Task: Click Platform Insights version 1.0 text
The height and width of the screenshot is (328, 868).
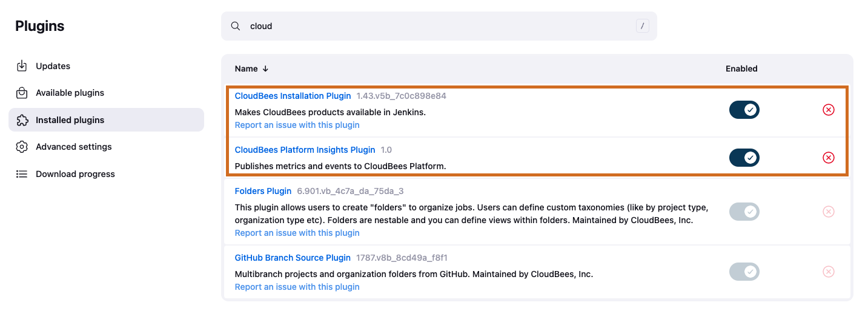Action: coord(386,150)
